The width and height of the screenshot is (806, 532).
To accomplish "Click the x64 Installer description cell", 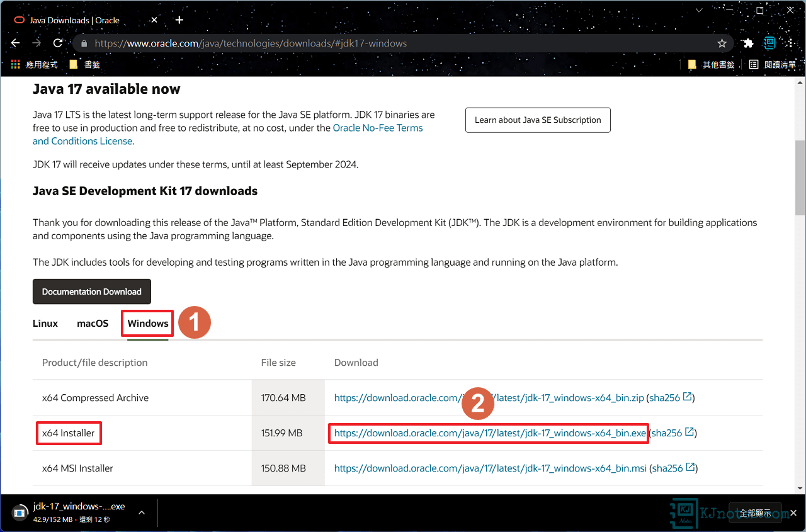I will coord(69,433).
